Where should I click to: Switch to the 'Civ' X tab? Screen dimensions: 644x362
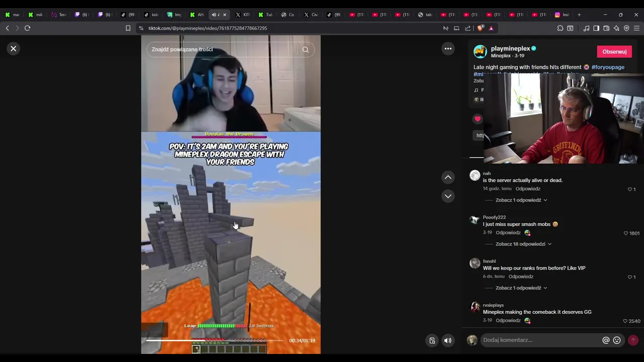pos(311,15)
